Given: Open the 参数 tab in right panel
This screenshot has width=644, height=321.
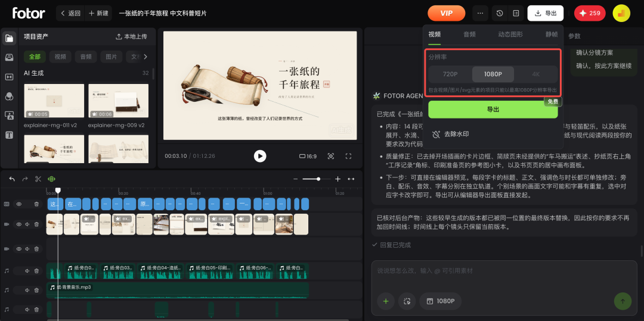Looking at the screenshot, I should pos(574,36).
